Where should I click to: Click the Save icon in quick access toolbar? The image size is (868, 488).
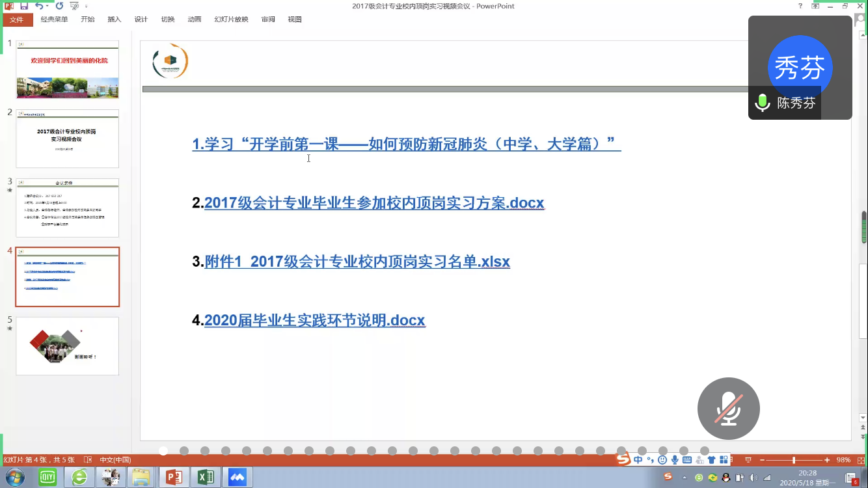[x=24, y=6]
